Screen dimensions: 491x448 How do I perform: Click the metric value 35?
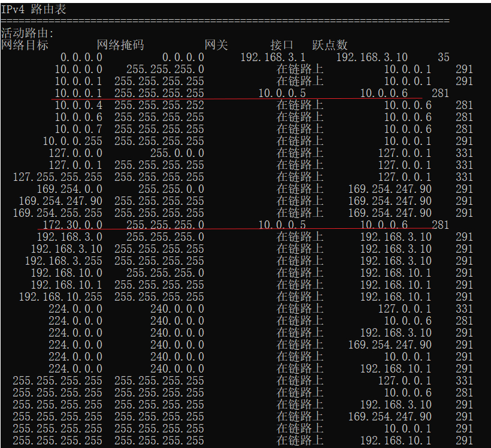click(x=444, y=57)
